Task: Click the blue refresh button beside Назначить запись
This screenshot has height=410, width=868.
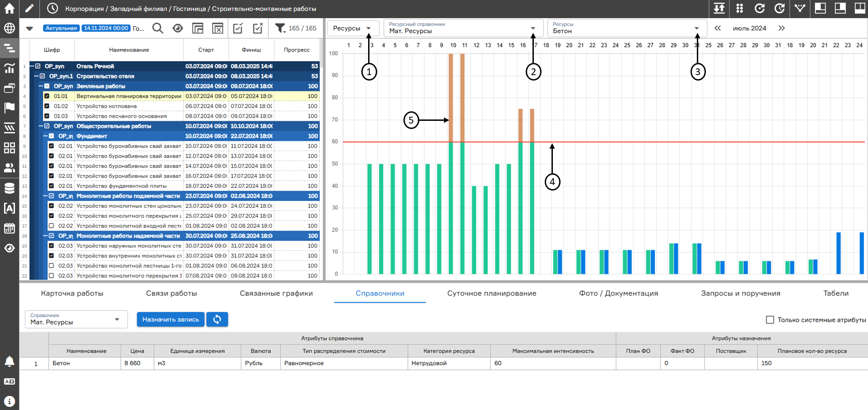Action: coord(217,319)
